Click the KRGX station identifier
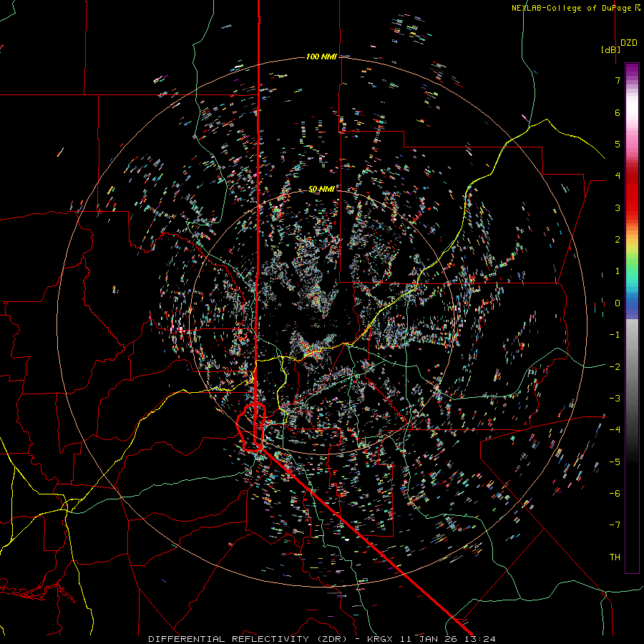The image size is (644, 644). 381,639
